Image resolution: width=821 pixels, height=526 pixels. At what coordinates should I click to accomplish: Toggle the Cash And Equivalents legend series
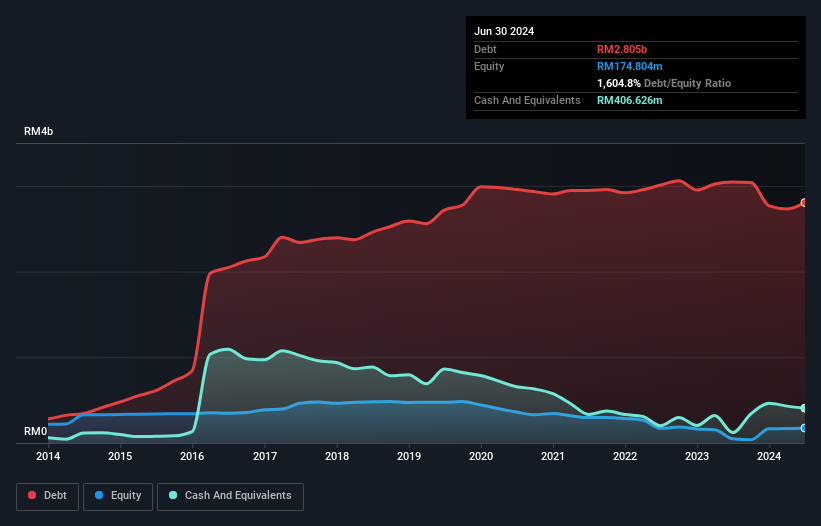(230, 496)
